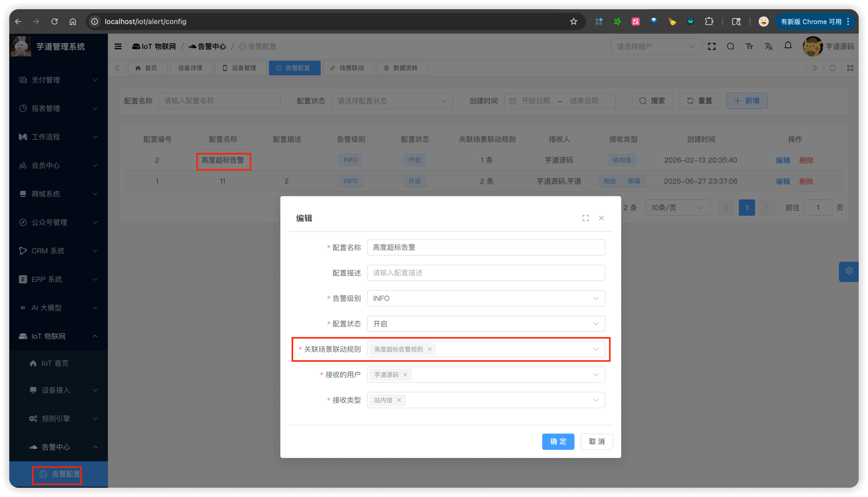
Task: Switch to the 设备管理 tab
Action: click(241, 68)
